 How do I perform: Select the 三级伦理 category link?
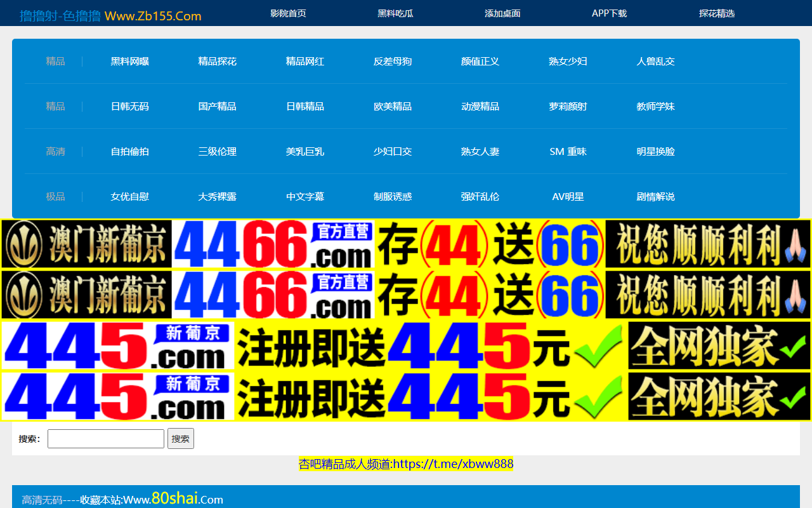218,152
